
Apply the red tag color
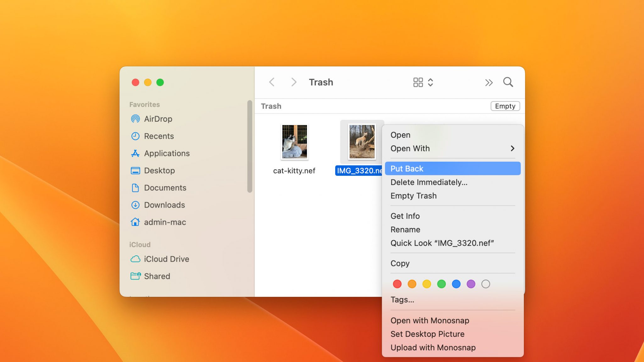click(x=397, y=284)
